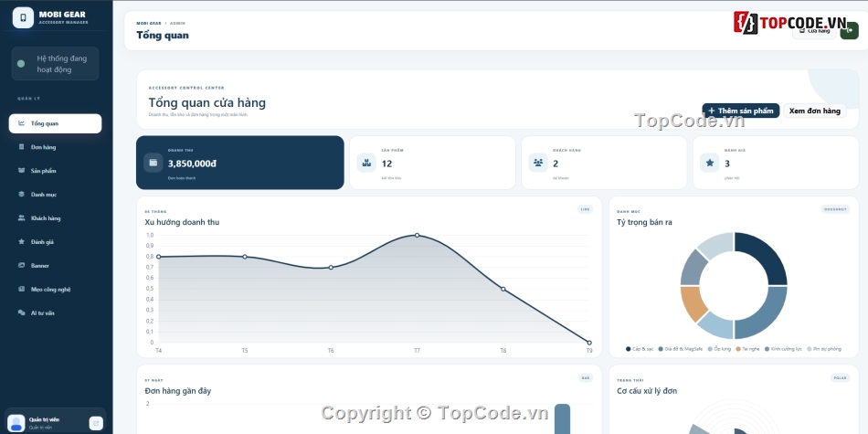Click the Quản trị viên user name
This screenshot has height=434, width=868.
(x=44, y=419)
